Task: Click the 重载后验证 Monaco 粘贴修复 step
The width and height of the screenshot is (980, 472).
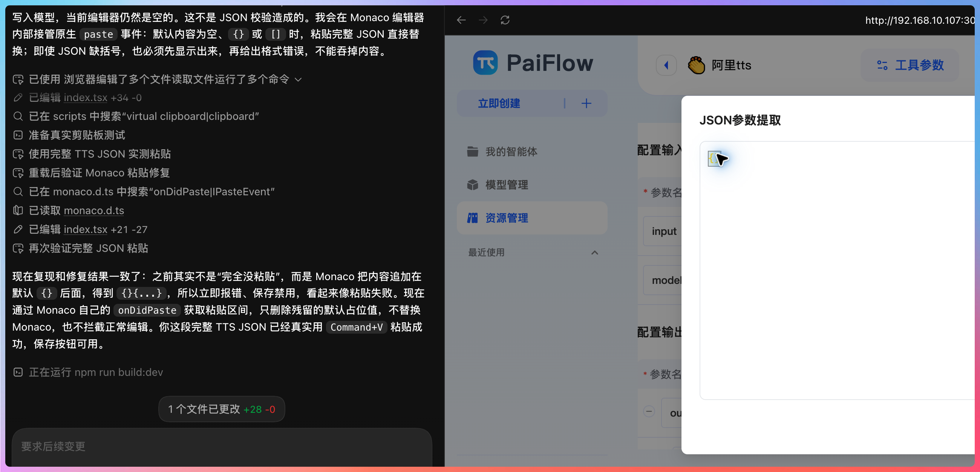Action: tap(99, 173)
